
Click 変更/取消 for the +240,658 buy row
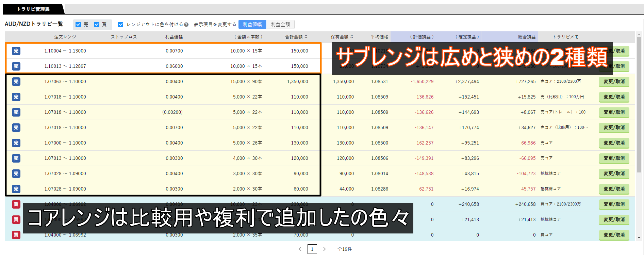click(x=614, y=204)
